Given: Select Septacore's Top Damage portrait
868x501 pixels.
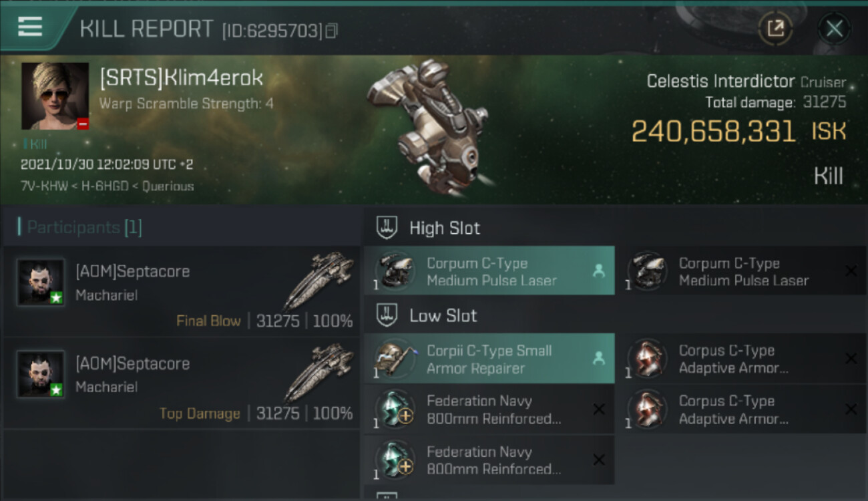Looking at the screenshot, I should 41,375.
